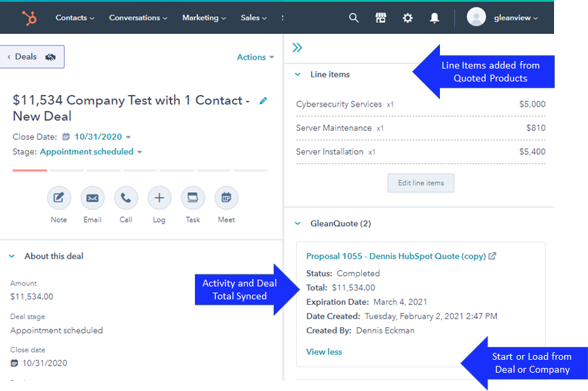Click the Close date field 10/31/2020
588x391 pixels.
click(x=39, y=363)
